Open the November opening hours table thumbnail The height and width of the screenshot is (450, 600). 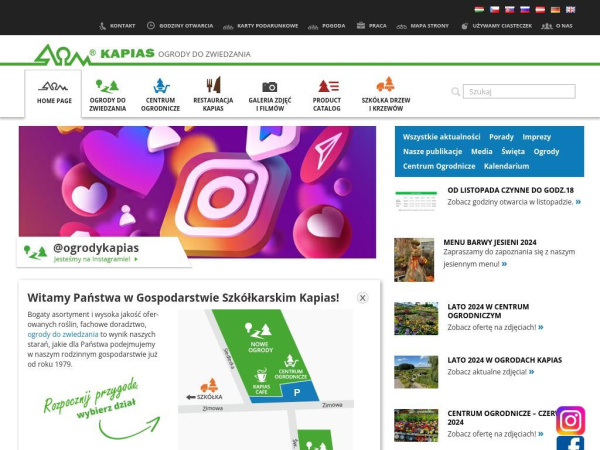416,201
